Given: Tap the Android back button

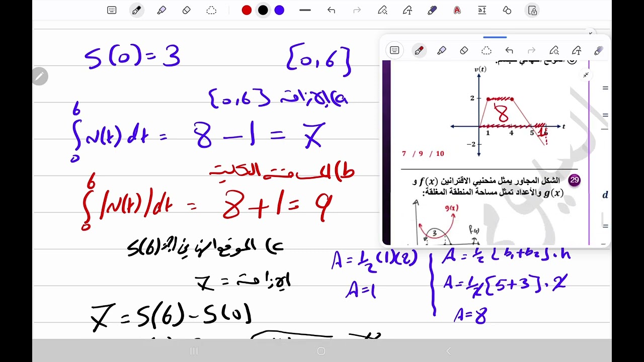Looking at the screenshot, I should (x=448, y=351).
